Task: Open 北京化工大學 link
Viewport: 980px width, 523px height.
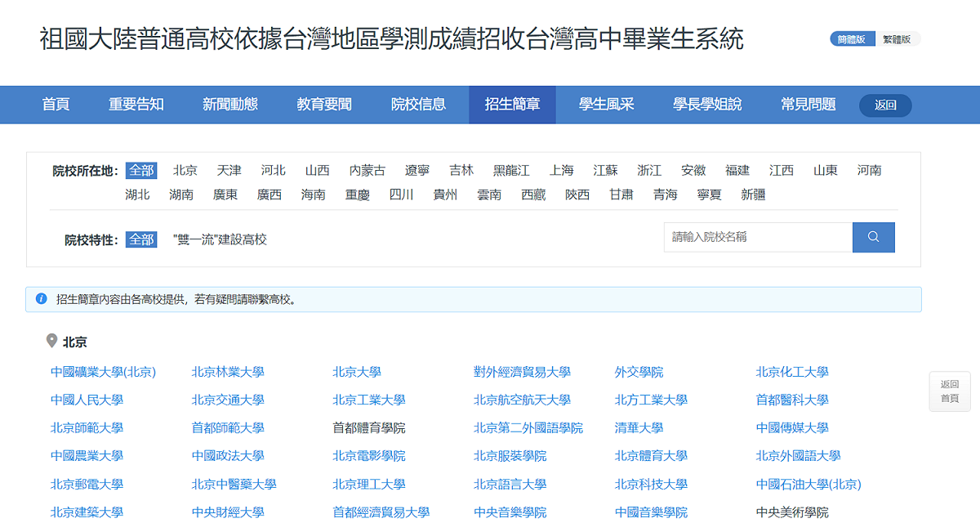Action: (x=792, y=372)
